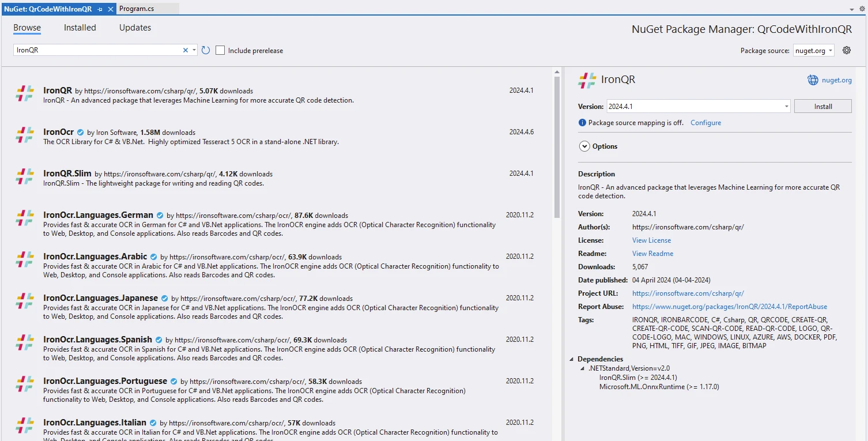Switch to the Updates tab
Image resolution: width=868 pixels, height=441 pixels.
(135, 28)
